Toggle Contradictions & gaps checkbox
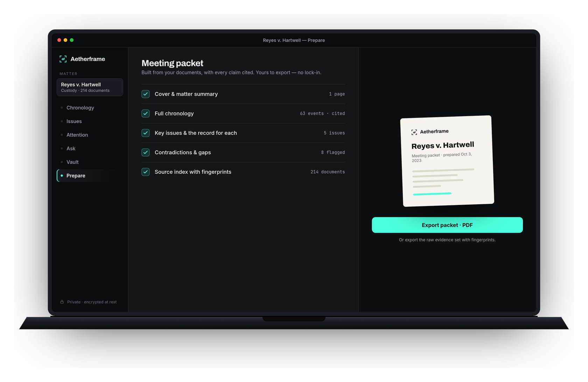588x382 pixels. [x=146, y=153]
